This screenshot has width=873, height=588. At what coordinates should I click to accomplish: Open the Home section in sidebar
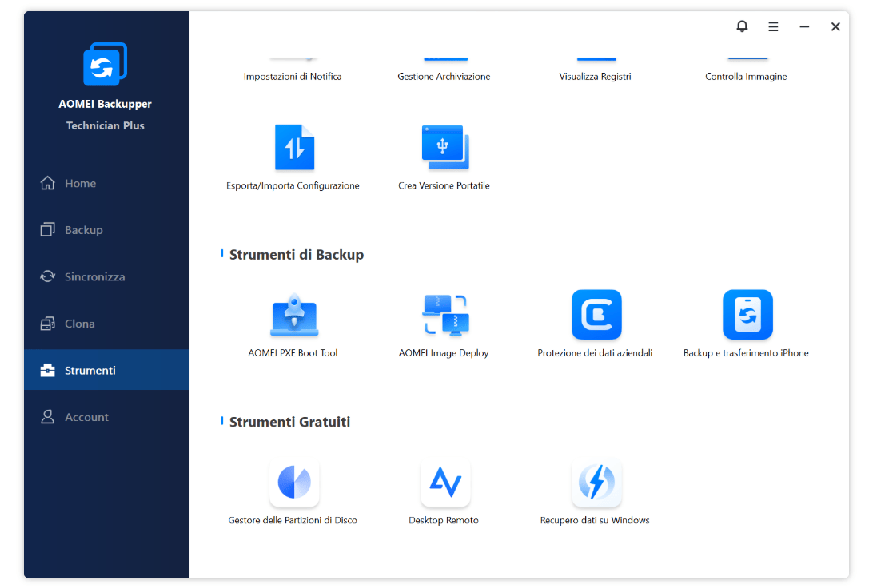coord(106,183)
